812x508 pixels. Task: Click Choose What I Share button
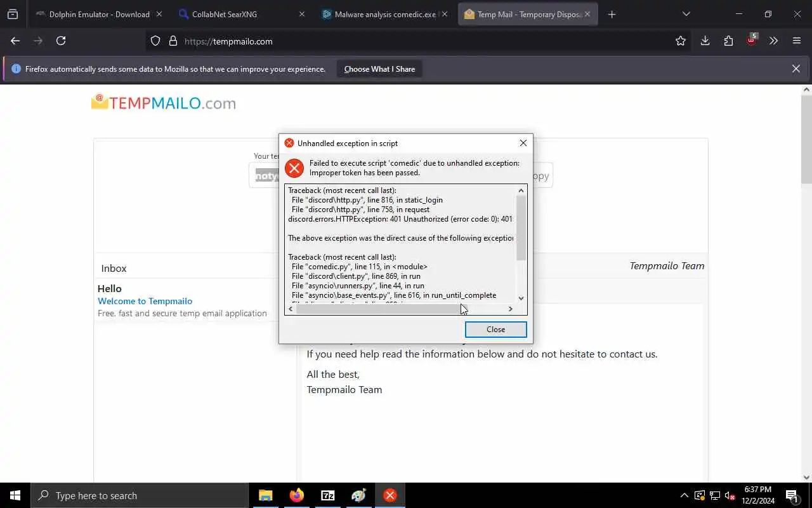click(x=379, y=69)
